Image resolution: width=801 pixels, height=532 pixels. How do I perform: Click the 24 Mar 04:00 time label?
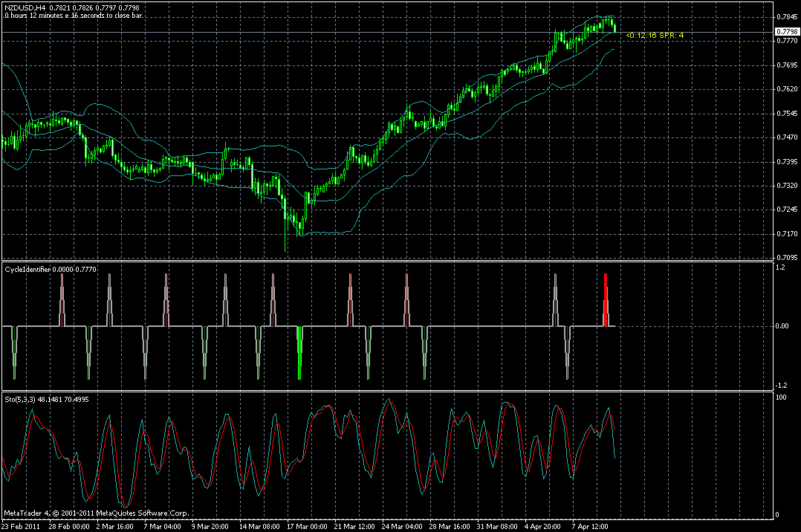click(x=402, y=526)
